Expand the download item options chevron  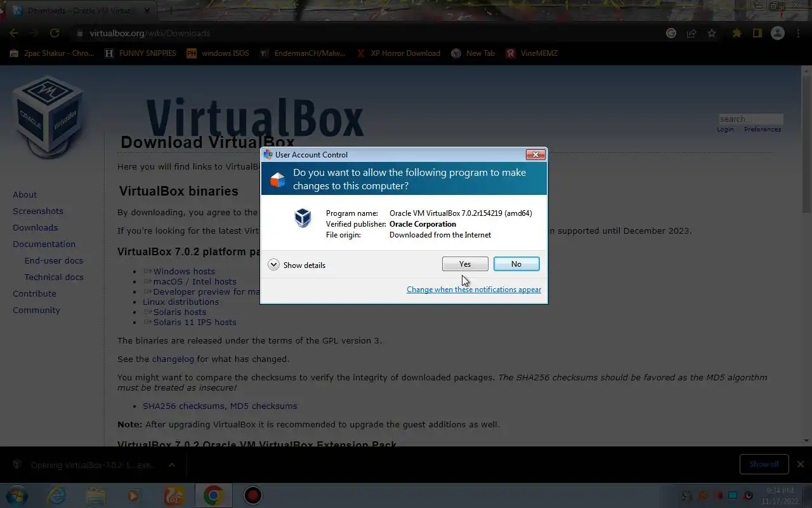(171, 465)
